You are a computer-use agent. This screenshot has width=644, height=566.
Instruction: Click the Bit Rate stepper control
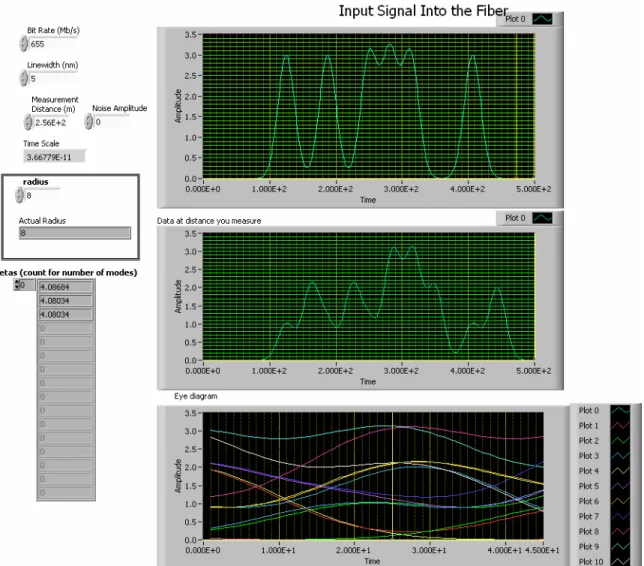(24, 44)
